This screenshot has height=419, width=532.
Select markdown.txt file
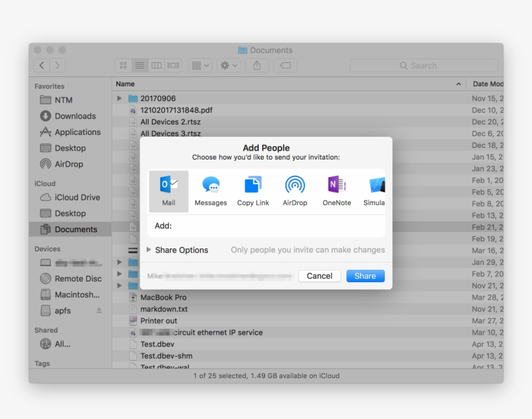click(x=308, y=309)
